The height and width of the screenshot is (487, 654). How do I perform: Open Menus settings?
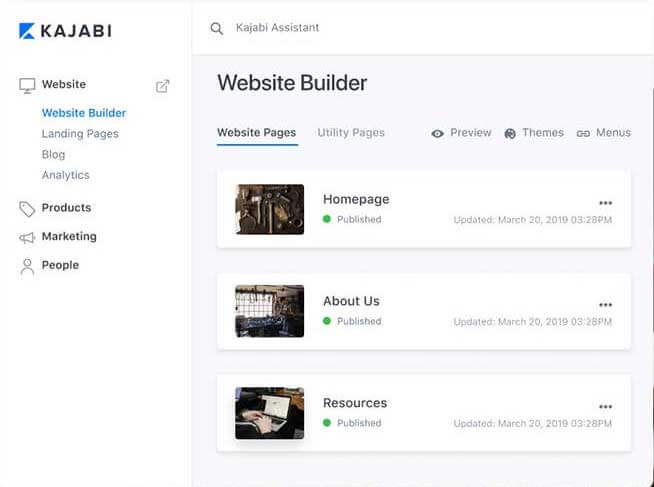click(613, 133)
